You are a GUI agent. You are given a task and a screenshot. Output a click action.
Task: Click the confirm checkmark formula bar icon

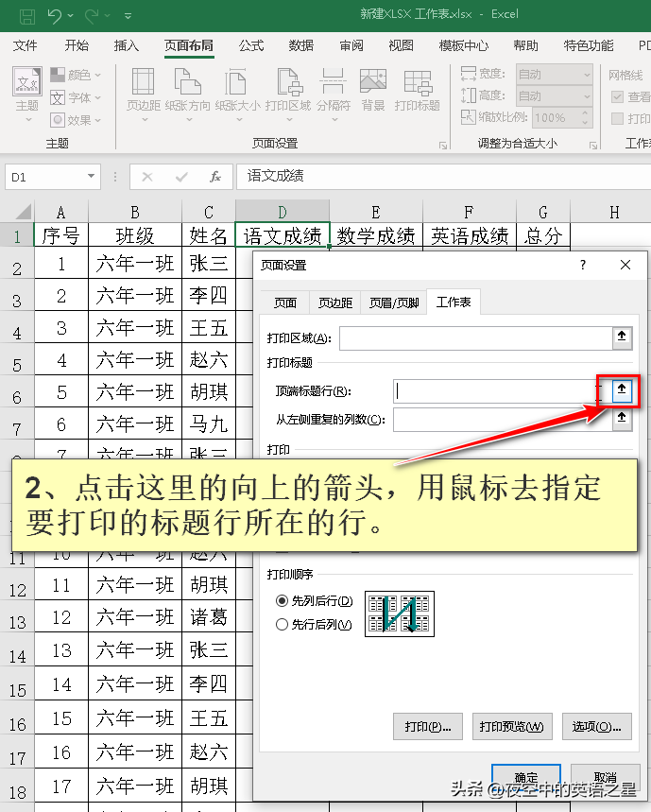(181, 177)
